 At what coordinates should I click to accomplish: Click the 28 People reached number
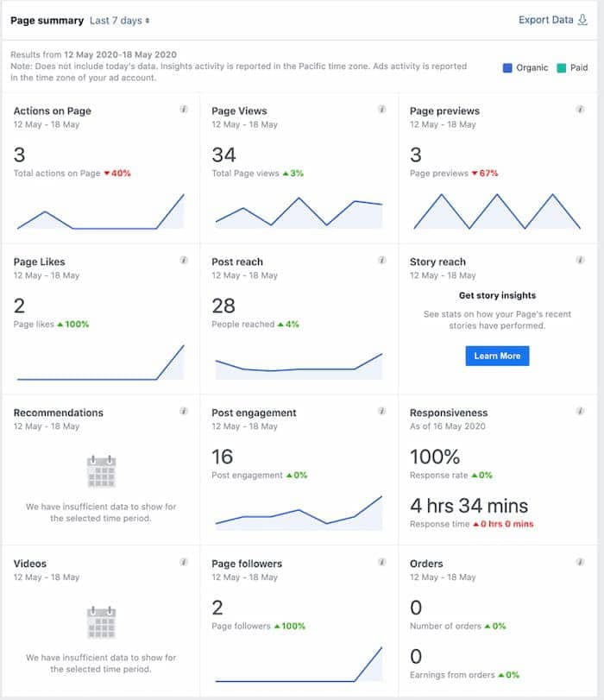(223, 306)
